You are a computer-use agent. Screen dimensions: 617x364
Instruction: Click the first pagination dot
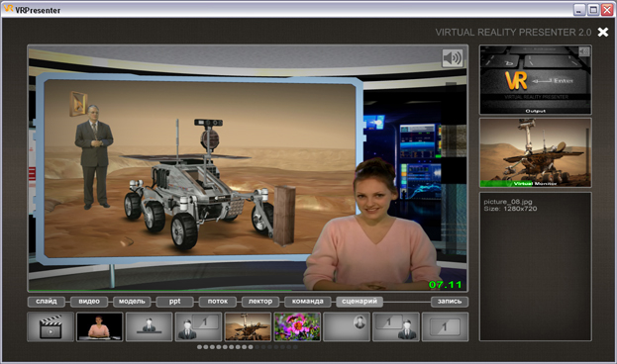pyautogui.click(x=199, y=347)
